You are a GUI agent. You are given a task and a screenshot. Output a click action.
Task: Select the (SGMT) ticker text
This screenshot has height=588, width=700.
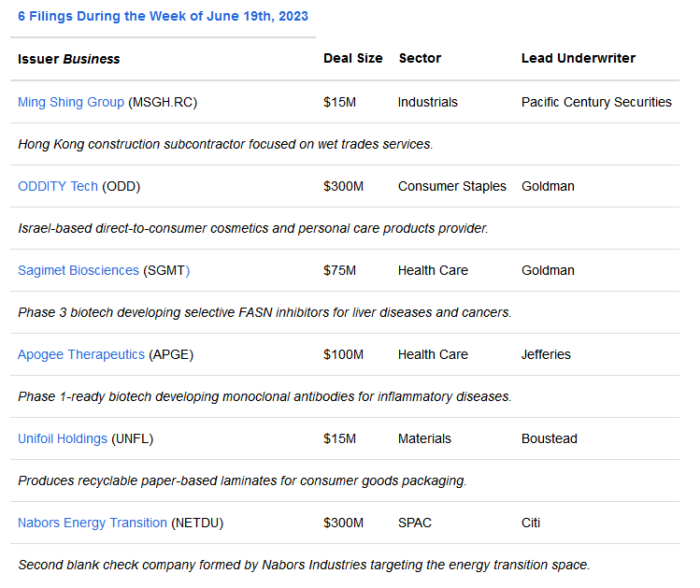166,270
